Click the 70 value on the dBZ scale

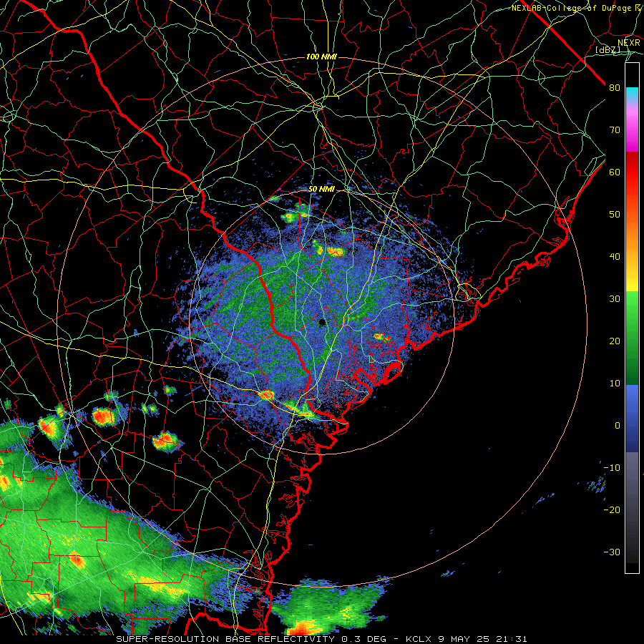615,130
